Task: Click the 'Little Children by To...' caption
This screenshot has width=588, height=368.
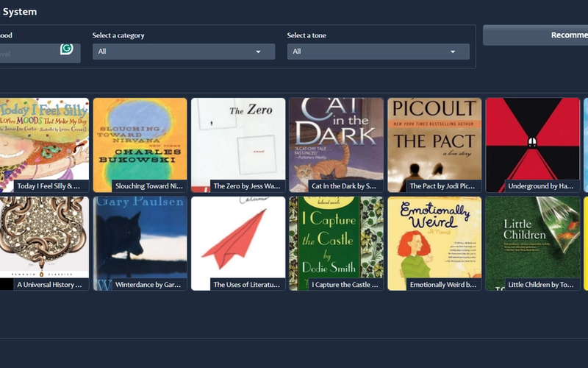Action: click(541, 285)
